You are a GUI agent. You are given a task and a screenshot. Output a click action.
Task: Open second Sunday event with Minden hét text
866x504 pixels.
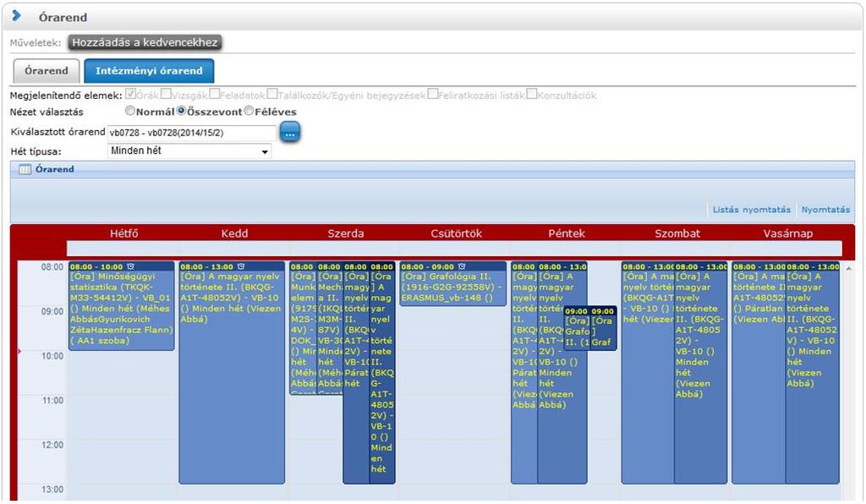(x=812, y=373)
